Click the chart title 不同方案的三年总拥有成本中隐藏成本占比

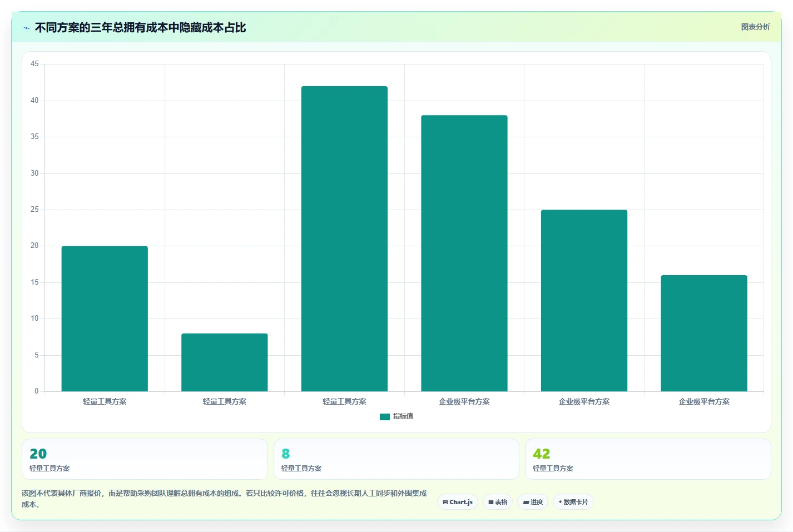click(x=140, y=28)
